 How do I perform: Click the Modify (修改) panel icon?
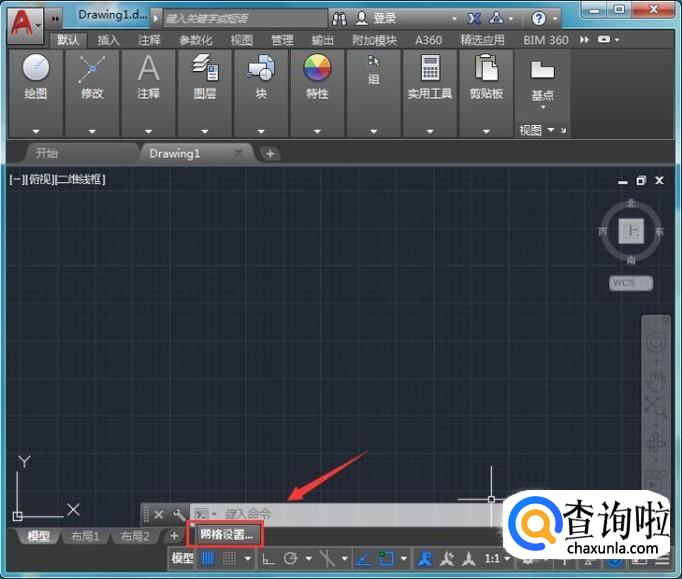92,68
